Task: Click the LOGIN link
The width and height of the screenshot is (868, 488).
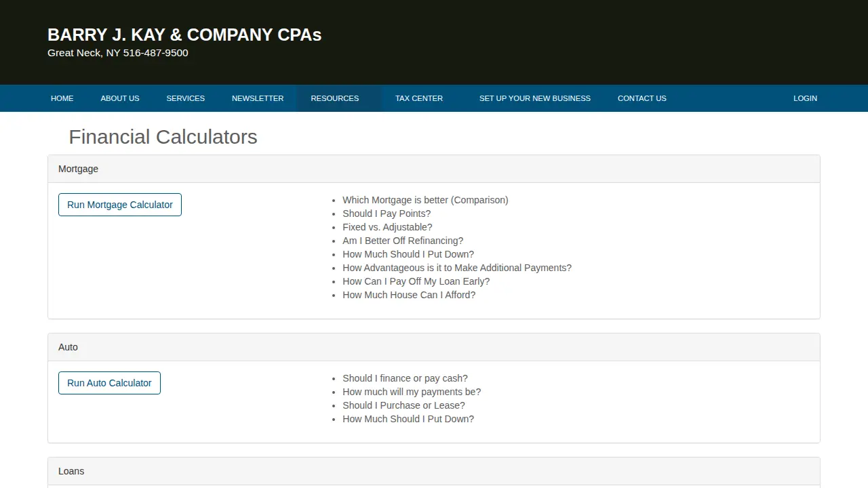Action: tap(805, 98)
